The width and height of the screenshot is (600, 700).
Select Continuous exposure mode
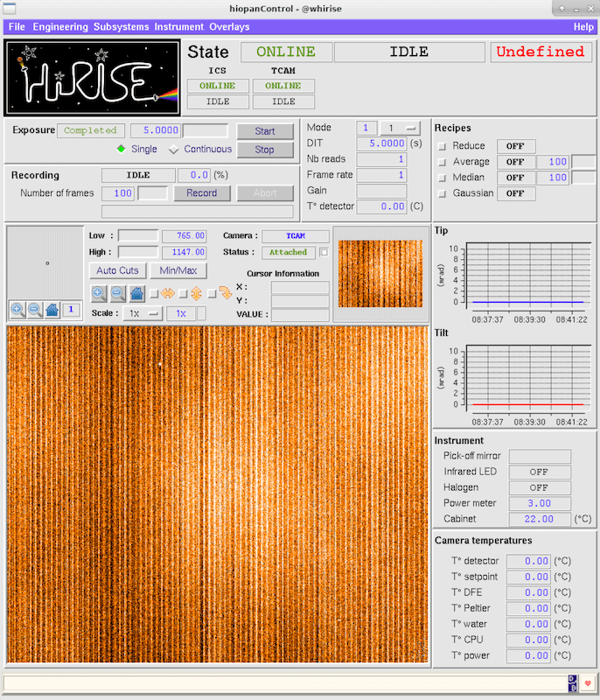[x=174, y=150]
